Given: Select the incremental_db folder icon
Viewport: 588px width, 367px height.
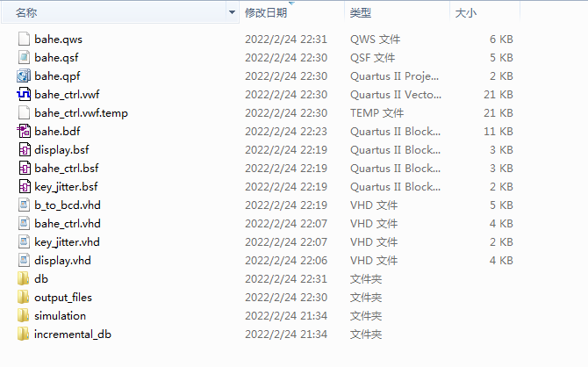Looking at the screenshot, I should coord(23,334).
